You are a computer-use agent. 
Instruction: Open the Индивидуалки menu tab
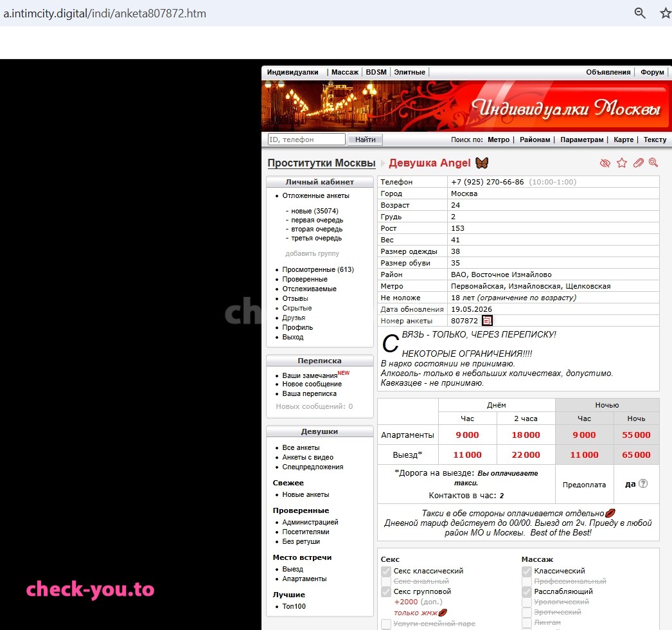(293, 72)
